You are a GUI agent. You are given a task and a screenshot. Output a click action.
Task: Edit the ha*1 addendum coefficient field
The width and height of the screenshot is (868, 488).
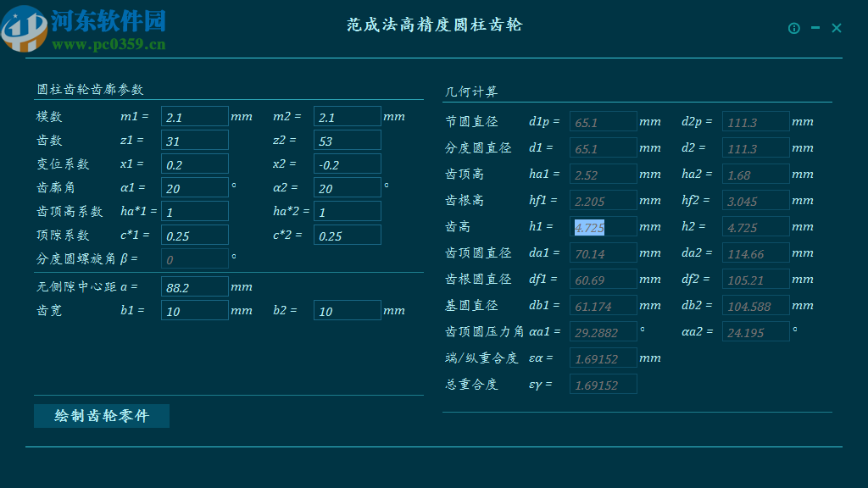tap(195, 211)
